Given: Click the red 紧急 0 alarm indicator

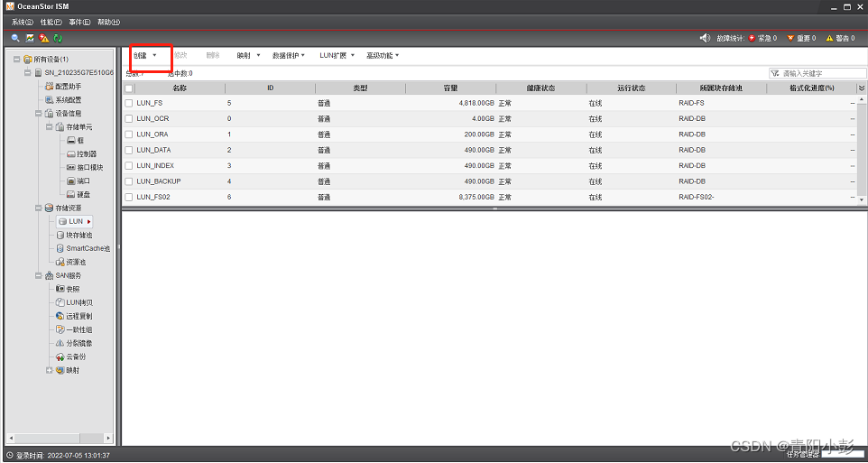Looking at the screenshot, I should point(762,38).
